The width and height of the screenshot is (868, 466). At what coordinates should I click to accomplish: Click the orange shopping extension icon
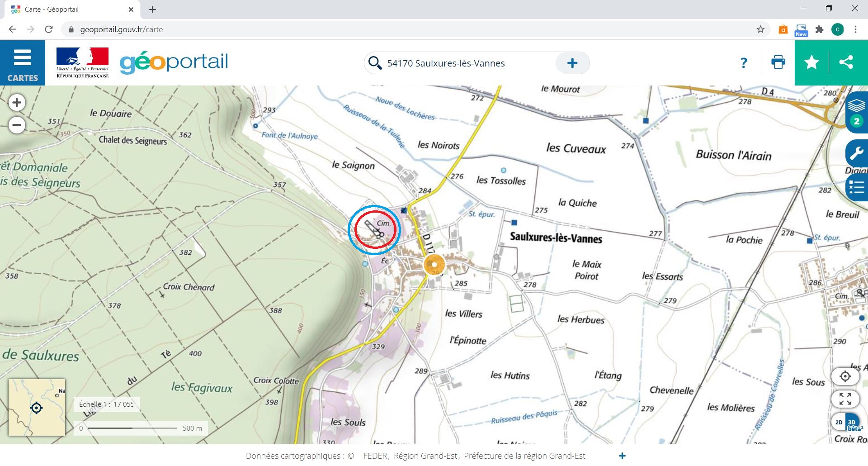pyautogui.click(x=783, y=30)
